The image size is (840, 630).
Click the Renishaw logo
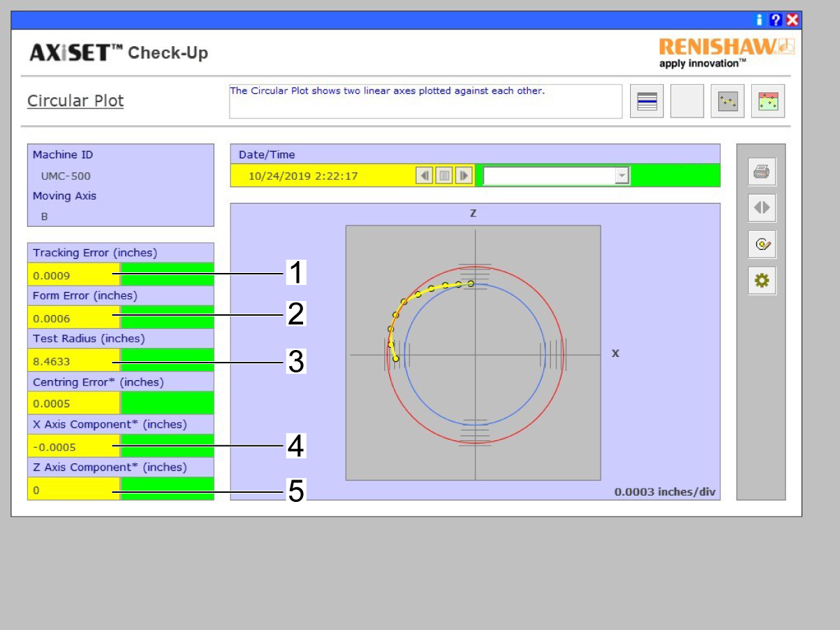click(727, 52)
